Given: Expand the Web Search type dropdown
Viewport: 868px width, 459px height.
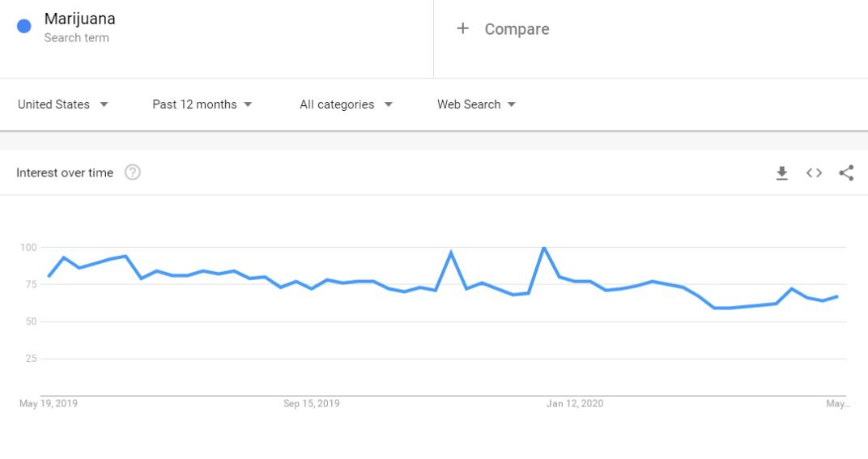Looking at the screenshot, I should point(476,104).
